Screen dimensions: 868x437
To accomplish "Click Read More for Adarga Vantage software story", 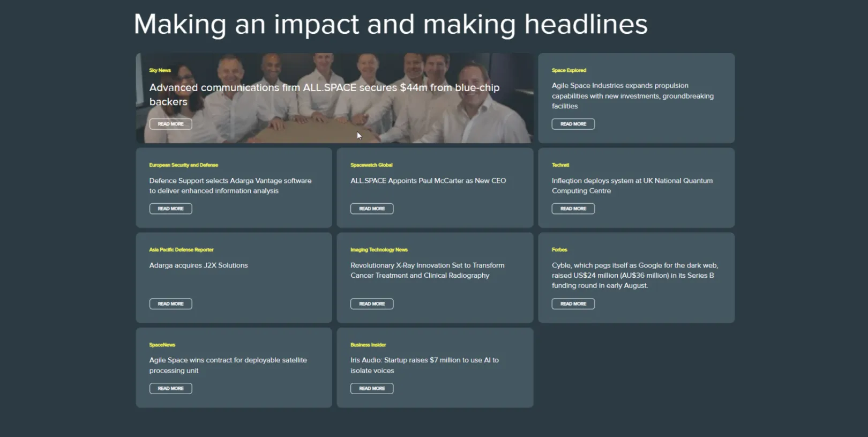I will tap(170, 209).
